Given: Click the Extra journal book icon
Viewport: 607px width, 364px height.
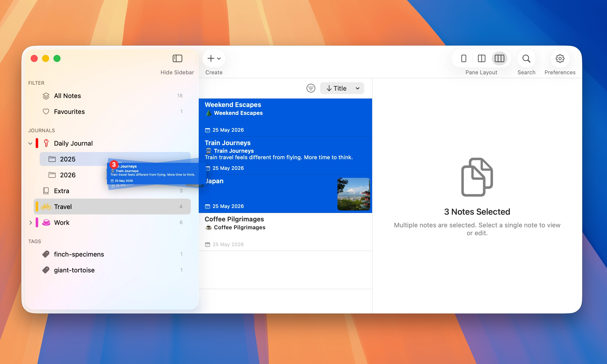Looking at the screenshot, I should point(46,191).
